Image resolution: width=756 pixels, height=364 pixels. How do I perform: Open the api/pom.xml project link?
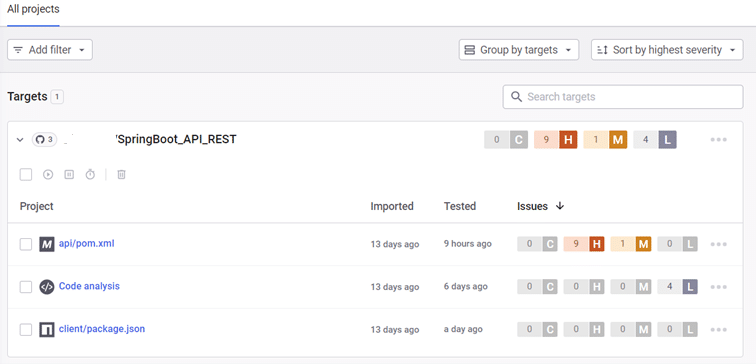point(86,244)
